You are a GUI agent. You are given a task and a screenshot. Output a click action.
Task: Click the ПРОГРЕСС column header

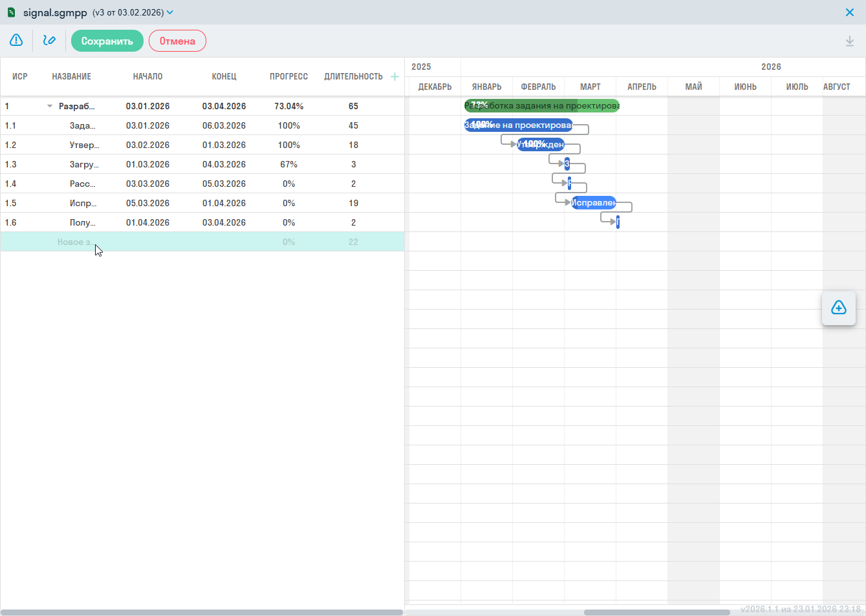click(288, 76)
